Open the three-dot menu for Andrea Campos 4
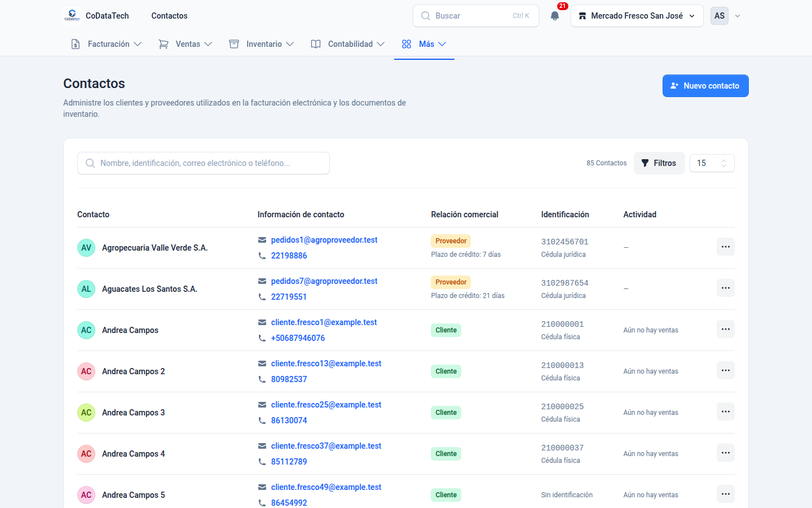 click(726, 453)
